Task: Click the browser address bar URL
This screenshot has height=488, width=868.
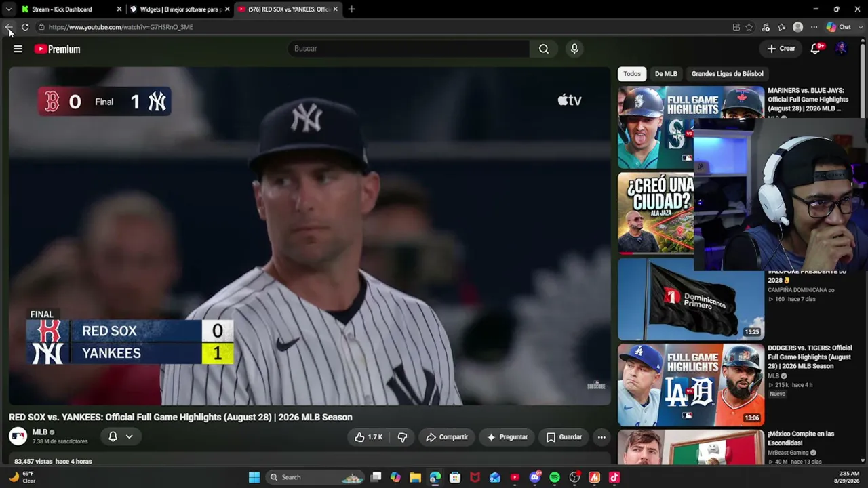Action: pyautogui.click(x=121, y=27)
